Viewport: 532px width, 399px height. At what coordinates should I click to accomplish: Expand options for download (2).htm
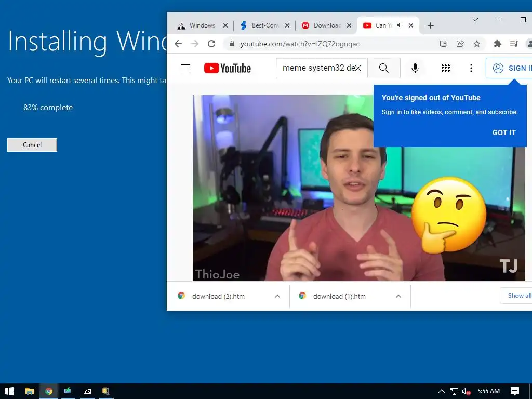pos(277,296)
